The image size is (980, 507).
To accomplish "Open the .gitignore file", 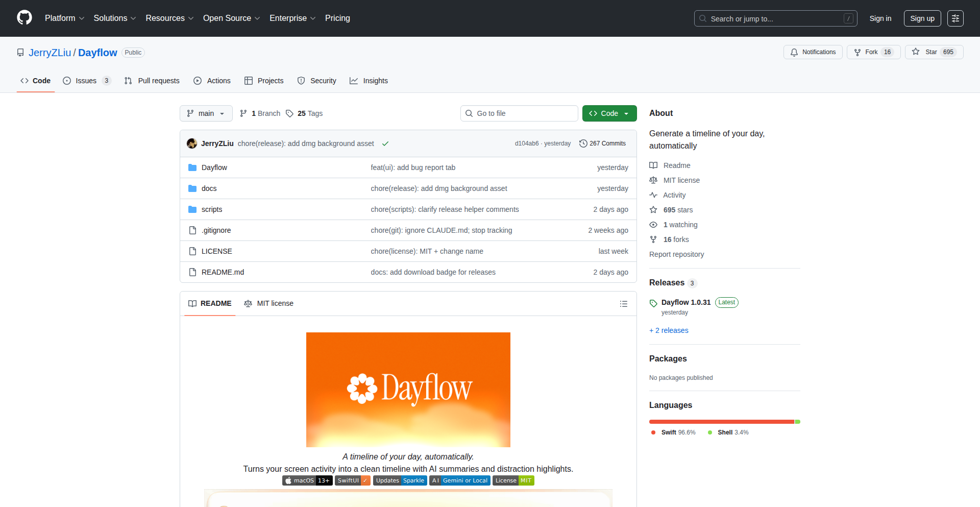I will click(216, 230).
